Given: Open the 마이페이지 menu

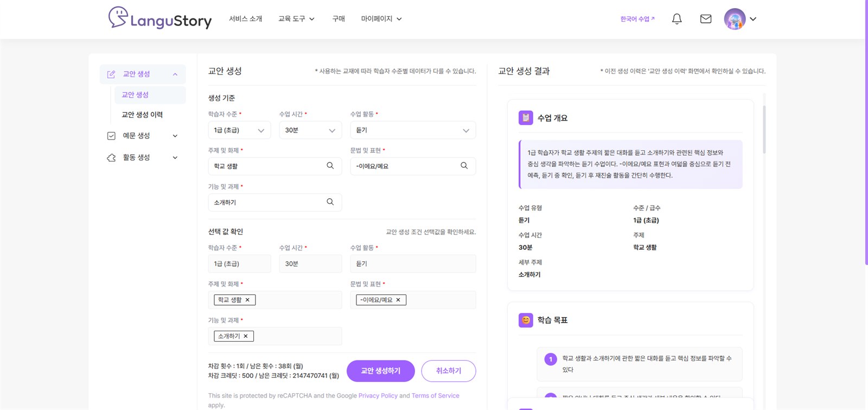Looking at the screenshot, I should tap(381, 19).
